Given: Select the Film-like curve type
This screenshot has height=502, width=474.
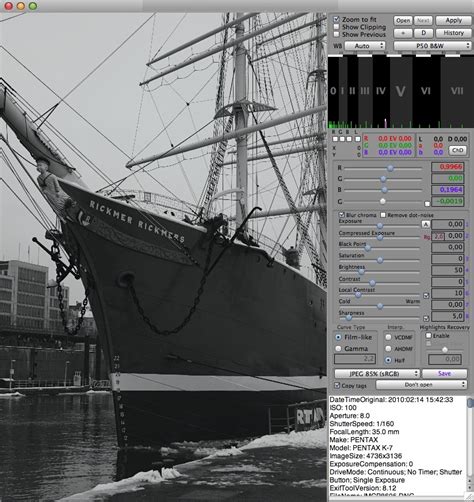Looking at the screenshot, I should tap(338, 337).
